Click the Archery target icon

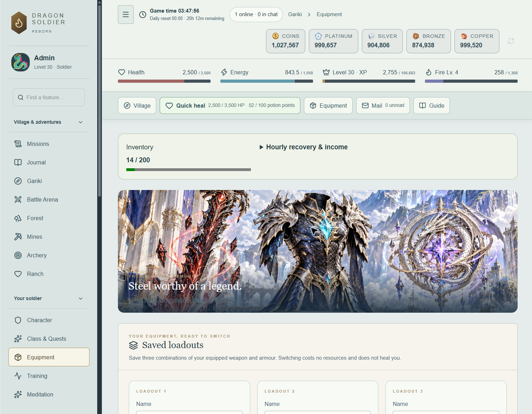[18, 255]
